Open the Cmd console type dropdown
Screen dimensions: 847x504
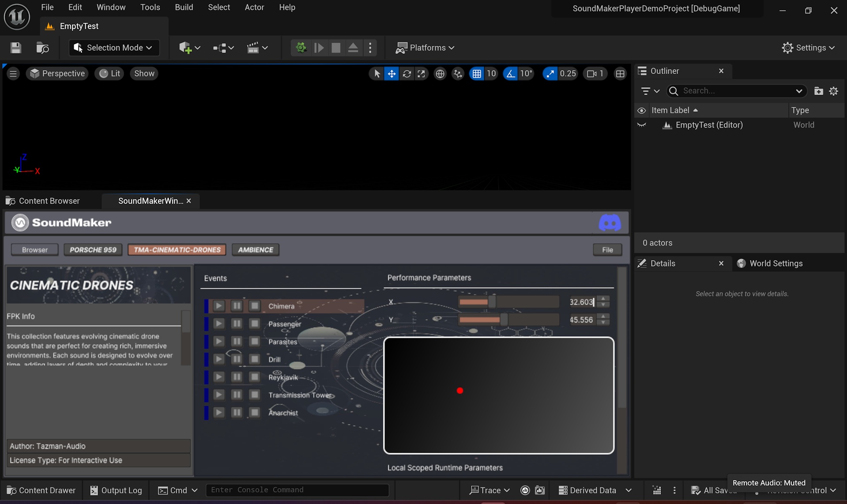177,490
